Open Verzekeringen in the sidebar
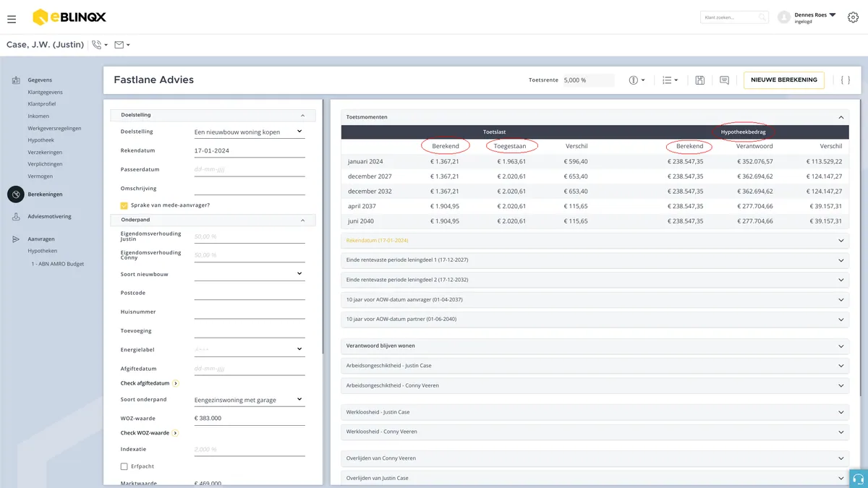Image resolution: width=868 pixels, height=488 pixels. [x=45, y=153]
